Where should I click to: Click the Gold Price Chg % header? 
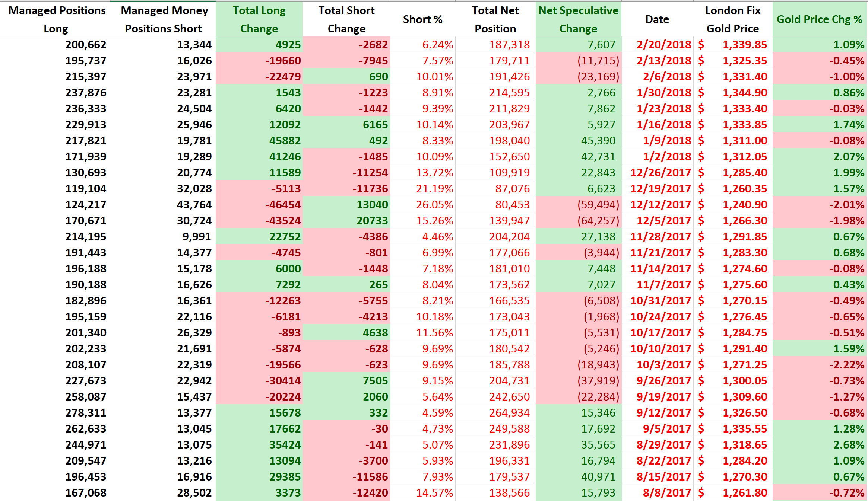(820, 19)
